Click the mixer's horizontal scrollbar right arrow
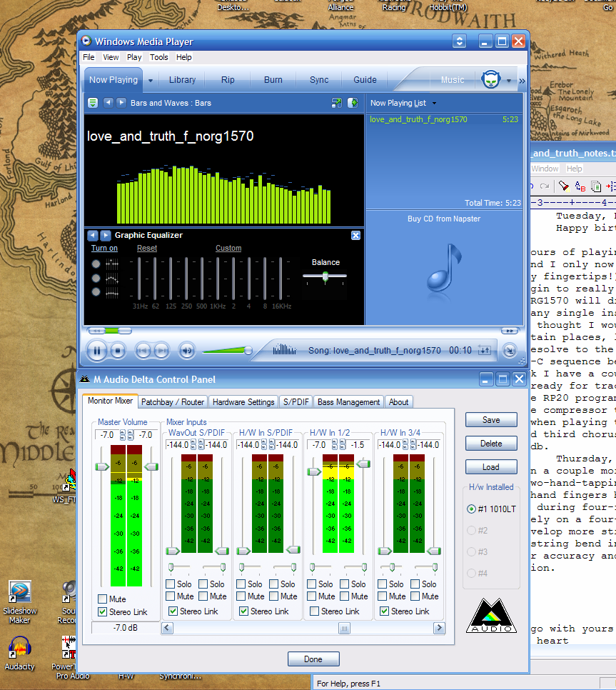This screenshot has height=690, width=616. coord(439,628)
